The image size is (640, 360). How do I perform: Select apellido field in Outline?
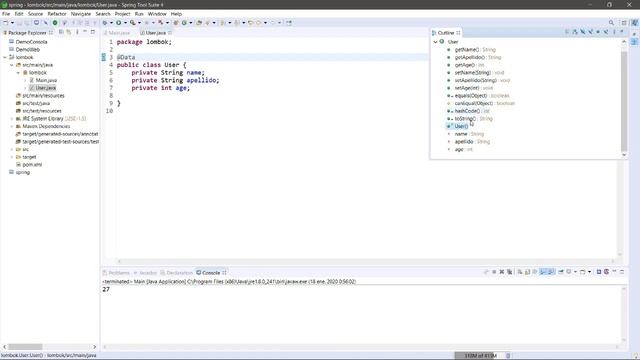tap(464, 142)
